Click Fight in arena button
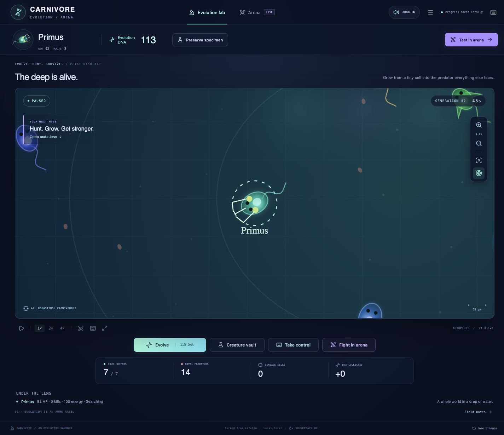This screenshot has height=435, width=504. tap(349, 345)
